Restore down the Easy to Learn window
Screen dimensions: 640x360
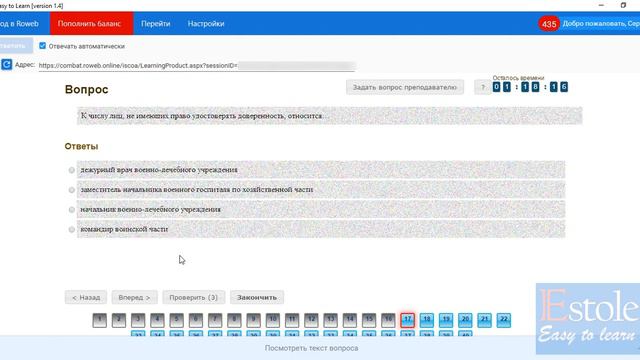coord(623,5)
